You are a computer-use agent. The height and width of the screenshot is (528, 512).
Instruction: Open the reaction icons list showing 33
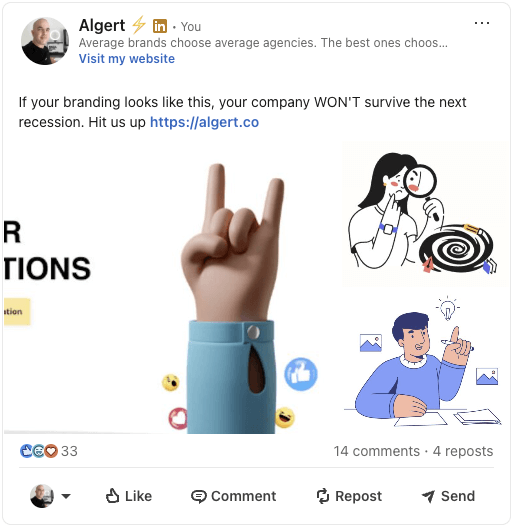tap(49, 451)
